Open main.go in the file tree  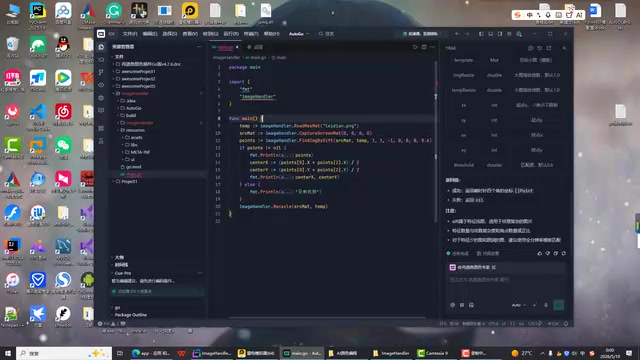click(133, 174)
